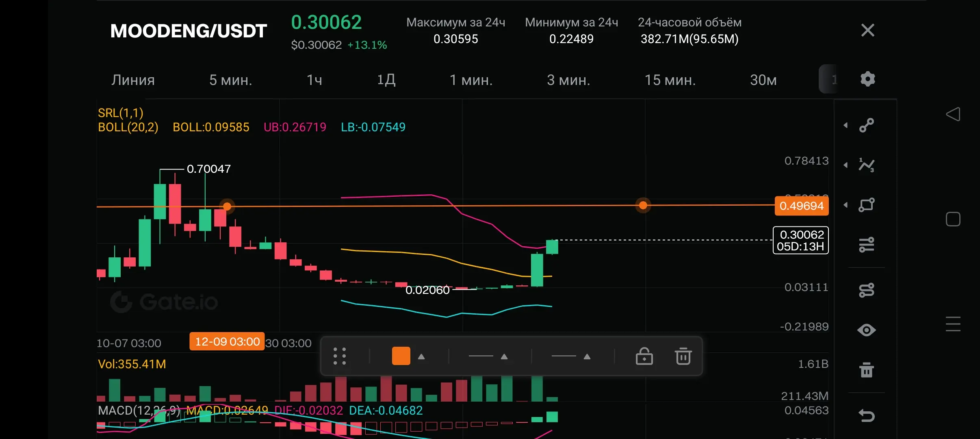Toggle lock on selected horizontal line
This screenshot has width=980, height=439.
click(644, 356)
